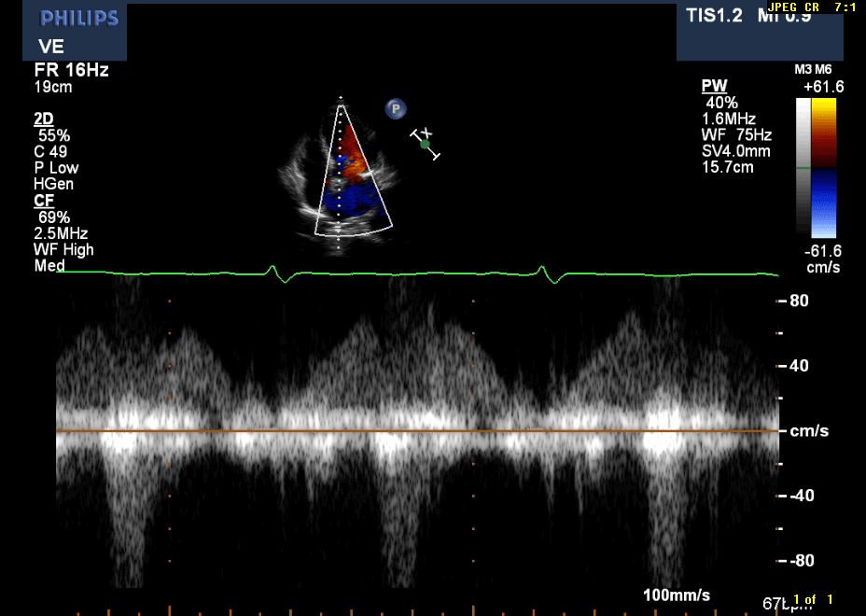Select the underlined 2D mode label
Screen dimensions: 866x616
[43, 119]
